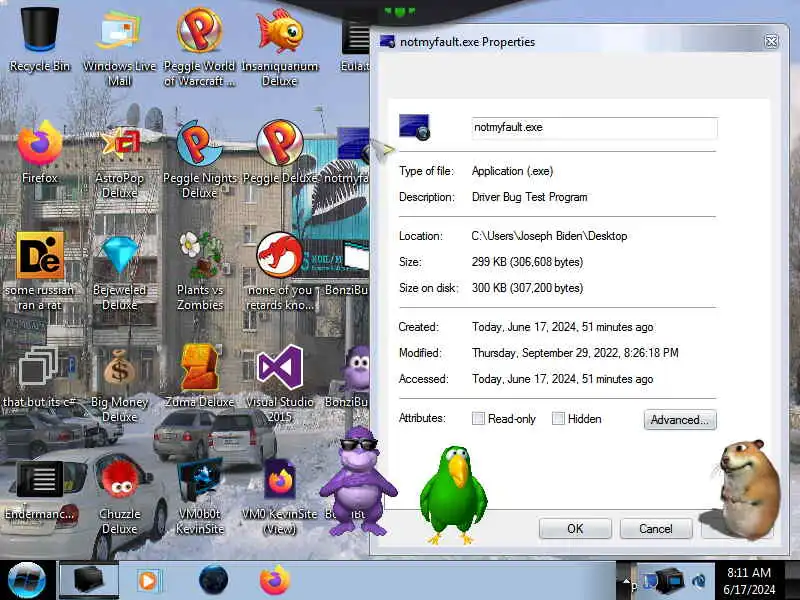Click the dark globe taskbar icon

tap(213, 580)
